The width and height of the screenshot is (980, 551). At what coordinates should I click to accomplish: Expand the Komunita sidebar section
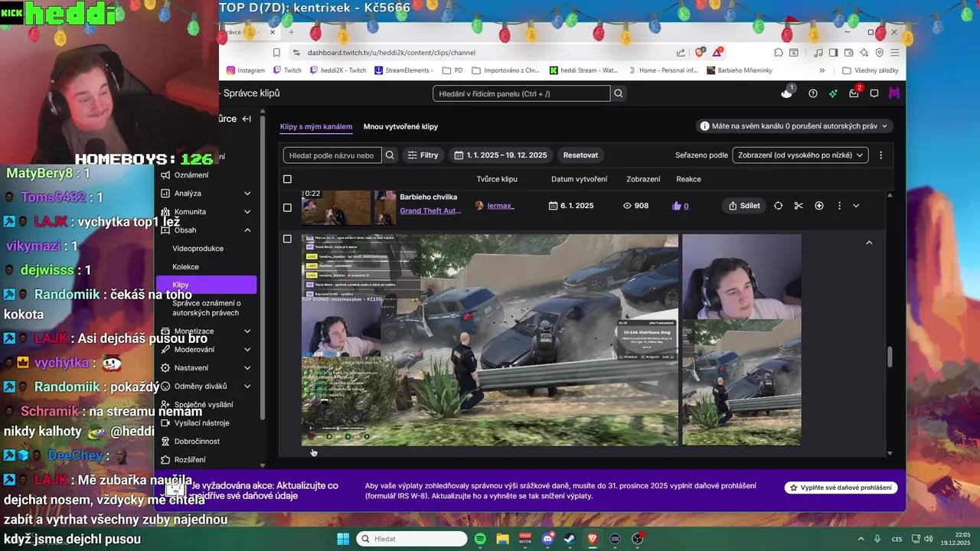247,212
